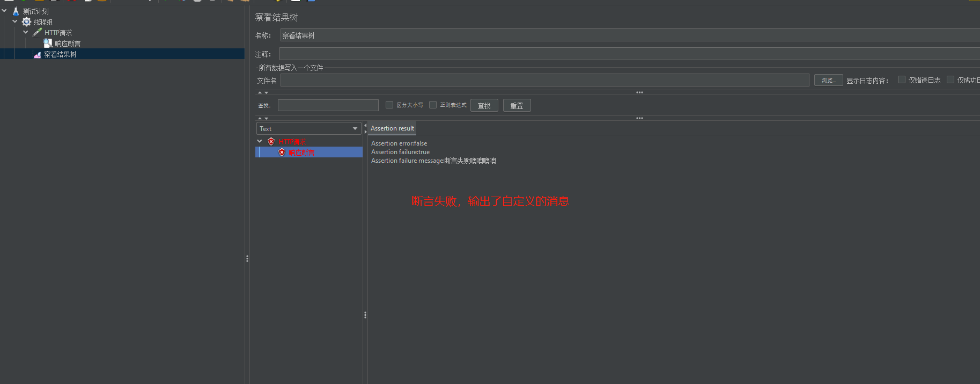The image size is (980, 384).
Task: Click into the 文件名 filename field
Action: (545, 80)
